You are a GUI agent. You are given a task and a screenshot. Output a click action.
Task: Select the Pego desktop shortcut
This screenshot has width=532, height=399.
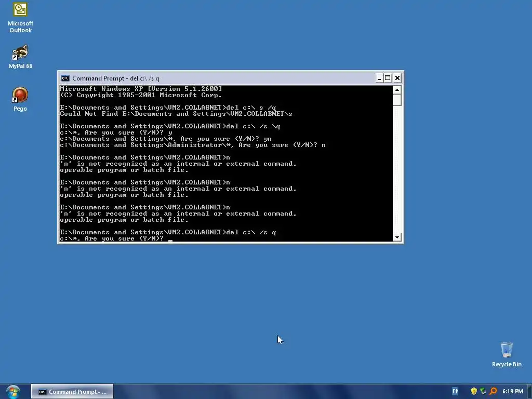[20, 99]
